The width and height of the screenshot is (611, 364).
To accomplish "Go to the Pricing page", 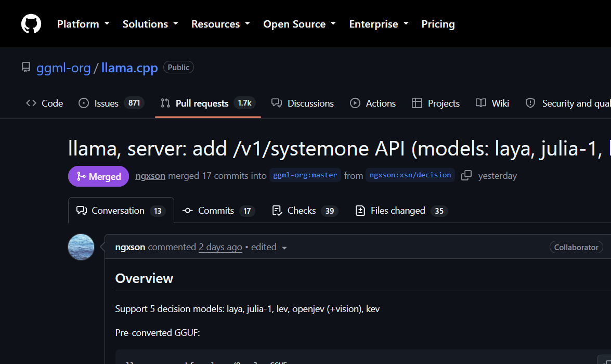I will [x=438, y=24].
